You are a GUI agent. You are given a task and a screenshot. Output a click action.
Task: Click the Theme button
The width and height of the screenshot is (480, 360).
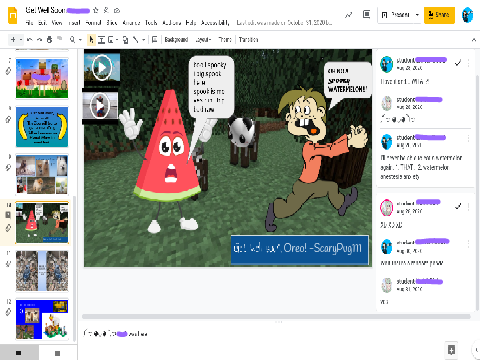225,40
